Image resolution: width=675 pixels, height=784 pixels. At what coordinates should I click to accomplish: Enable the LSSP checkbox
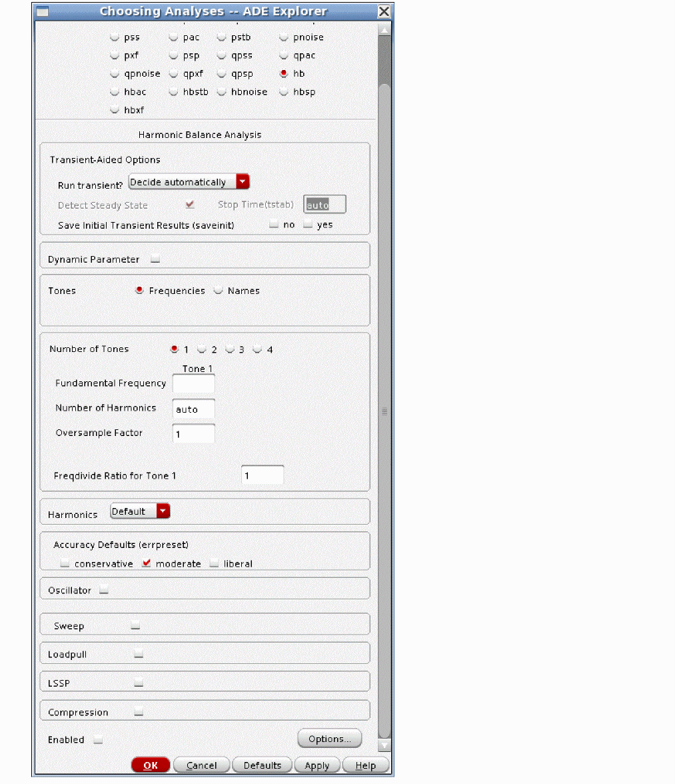click(139, 683)
